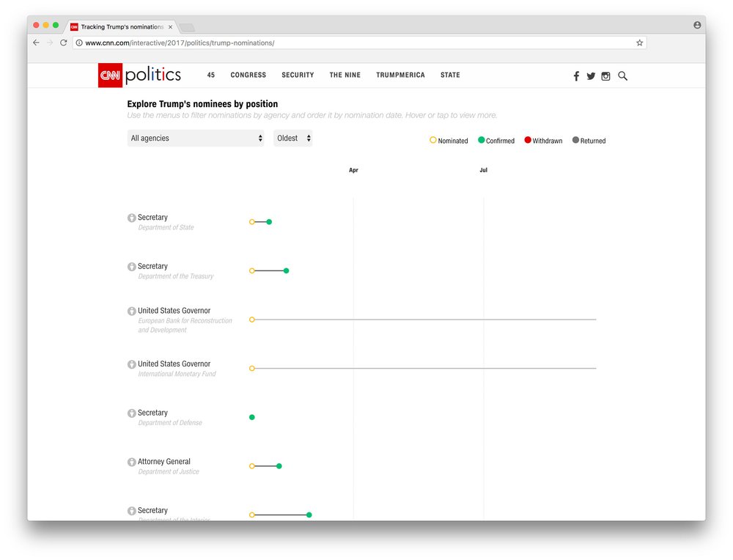Click the search magnifier icon
The image size is (733, 560).
pos(622,75)
